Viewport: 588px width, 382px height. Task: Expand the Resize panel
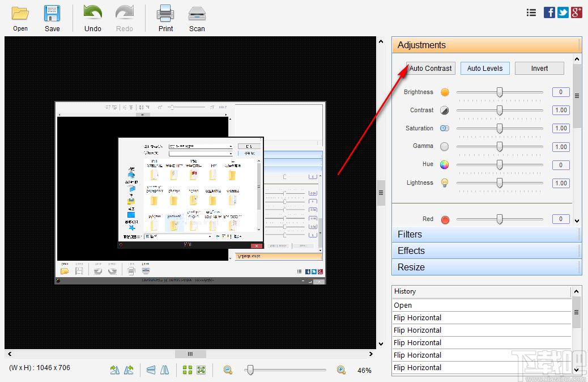(487, 267)
